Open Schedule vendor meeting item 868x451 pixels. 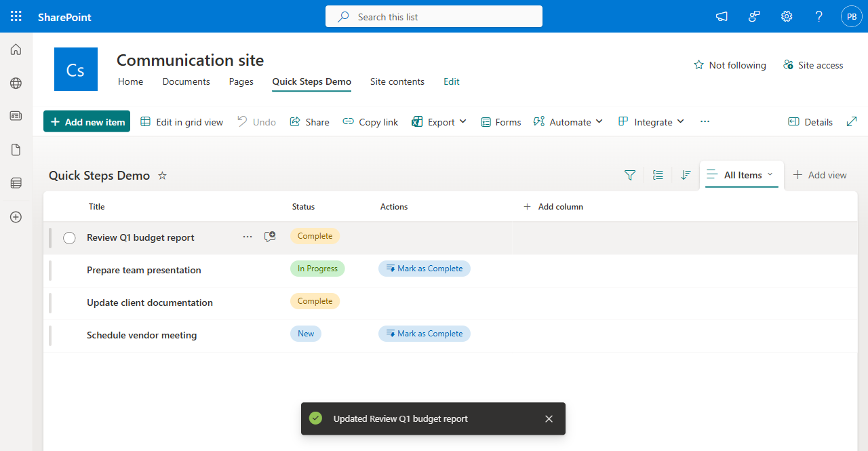coord(142,335)
